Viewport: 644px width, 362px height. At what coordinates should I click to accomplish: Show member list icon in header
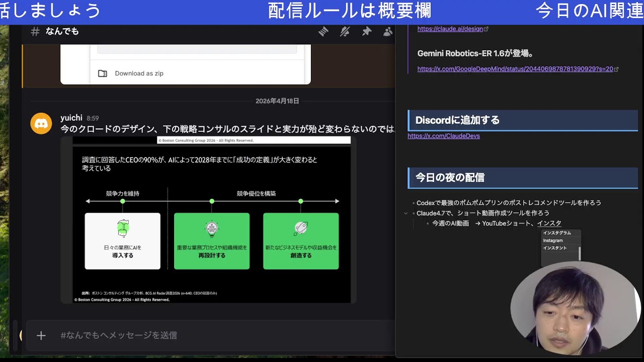pyautogui.click(x=388, y=32)
